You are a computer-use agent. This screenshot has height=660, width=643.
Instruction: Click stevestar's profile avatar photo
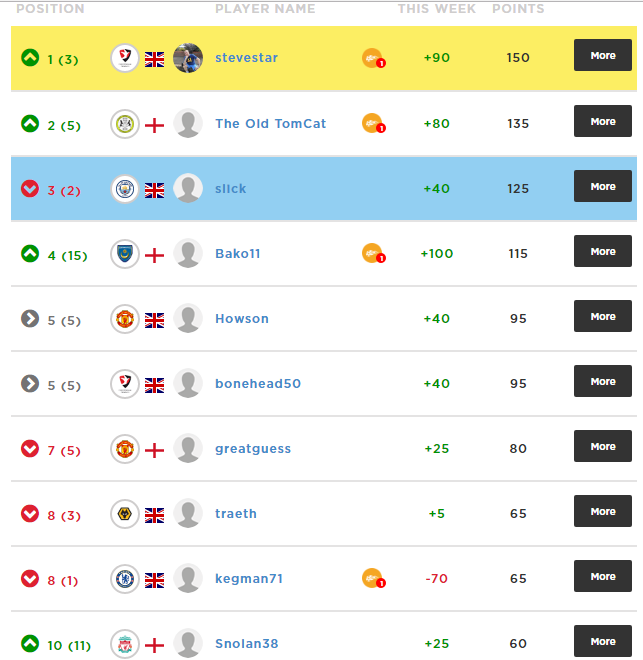point(188,58)
